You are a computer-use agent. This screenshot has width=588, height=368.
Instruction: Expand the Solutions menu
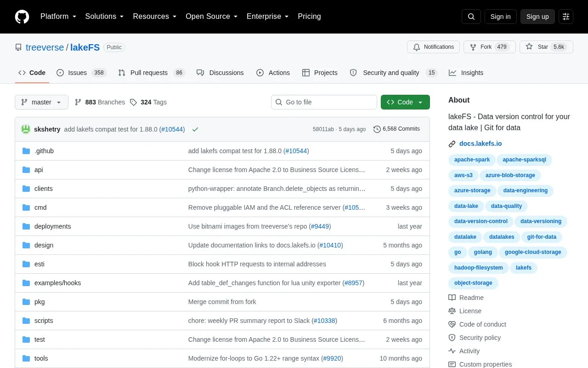click(x=104, y=17)
